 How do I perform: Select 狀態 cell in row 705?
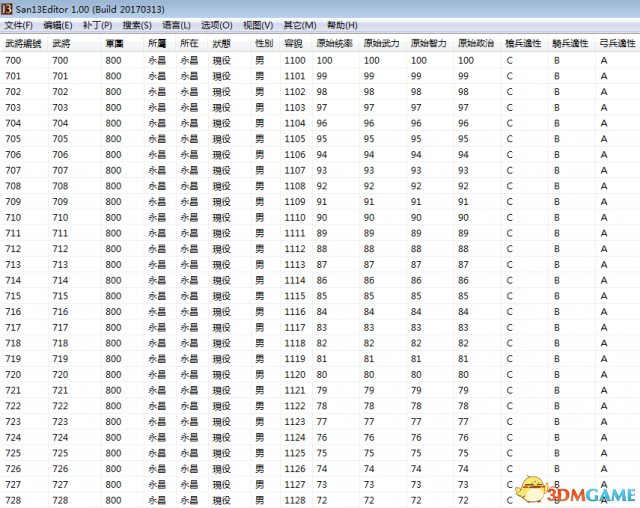(x=221, y=139)
